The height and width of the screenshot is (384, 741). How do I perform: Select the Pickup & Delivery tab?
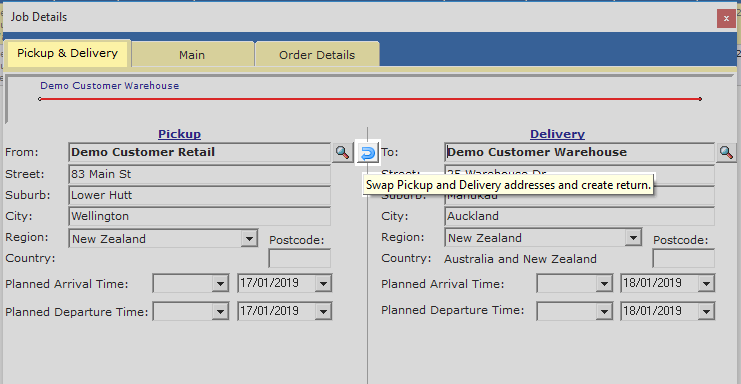68,53
